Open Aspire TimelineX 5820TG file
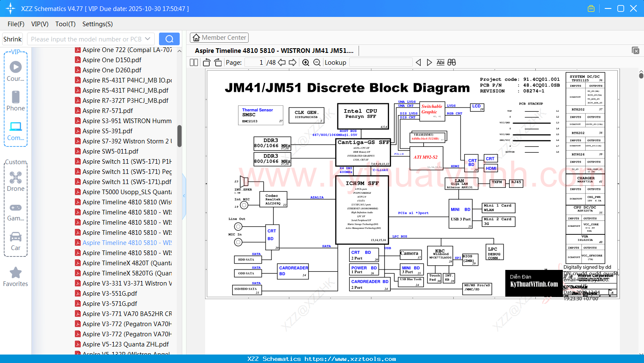The width and height of the screenshot is (644, 363). (127, 273)
